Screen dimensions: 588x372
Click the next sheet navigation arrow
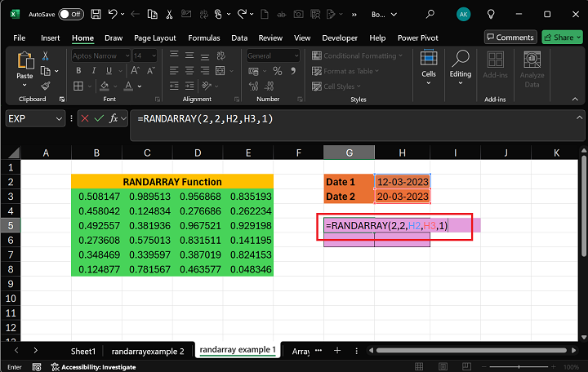pos(35,351)
